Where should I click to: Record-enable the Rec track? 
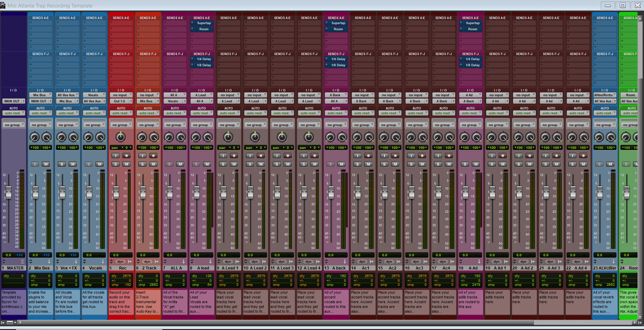pos(127,156)
